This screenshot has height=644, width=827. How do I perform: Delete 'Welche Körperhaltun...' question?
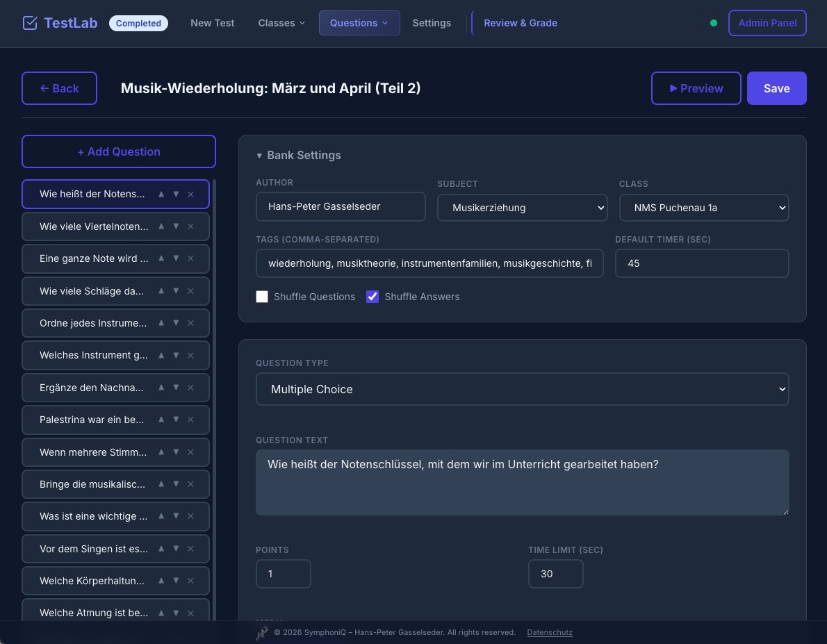click(x=191, y=581)
